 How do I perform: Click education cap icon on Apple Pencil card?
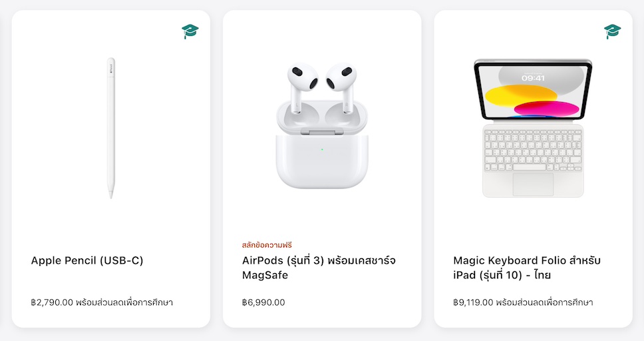coord(190,31)
